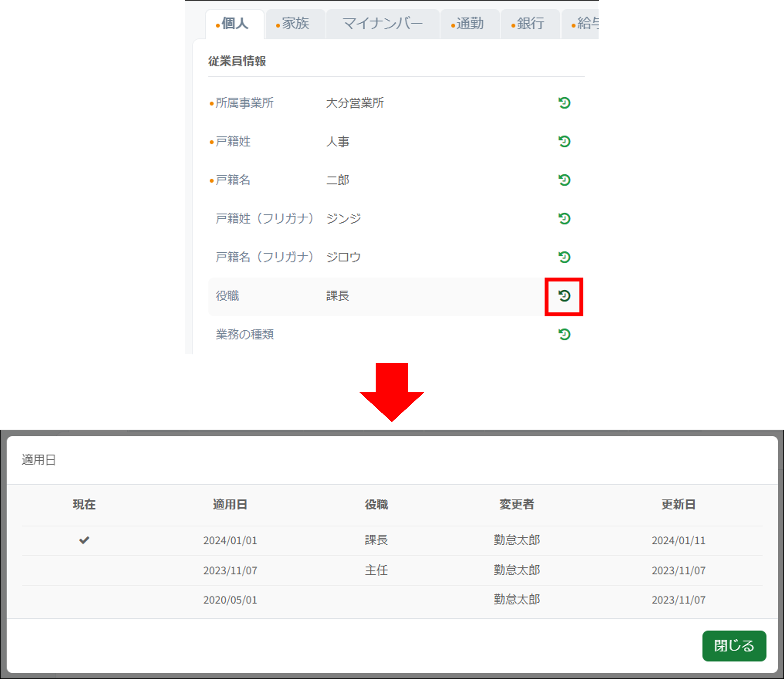Screen dimensions: 784x679
Task: Click the current-row checkmark in 現在 column
Action: pyautogui.click(x=84, y=540)
